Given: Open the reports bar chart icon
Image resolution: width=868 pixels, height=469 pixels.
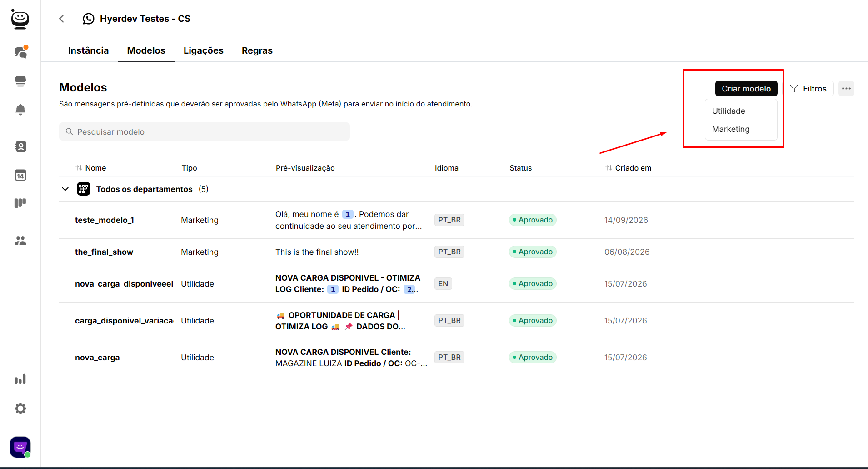Looking at the screenshot, I should [20, 379].
